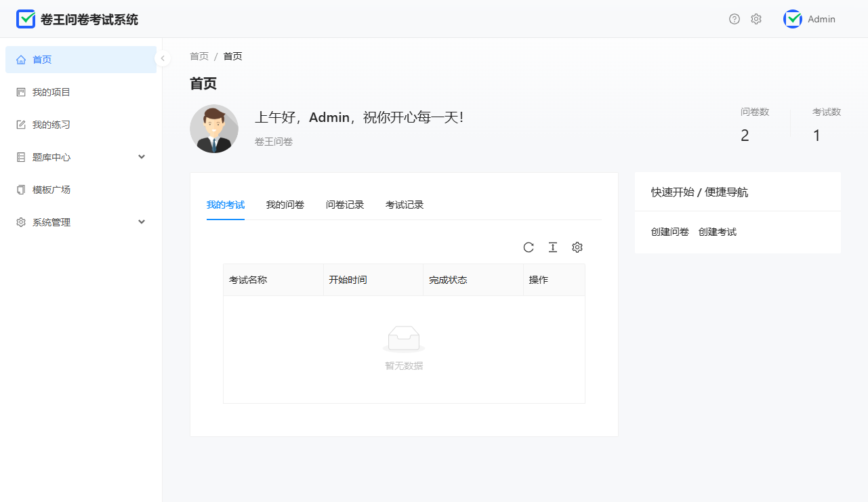Image resolution: width=868 pixels, height=502 pixels.
Task: Go to 首页 in the sidebar
Action: tap(81, 60)
